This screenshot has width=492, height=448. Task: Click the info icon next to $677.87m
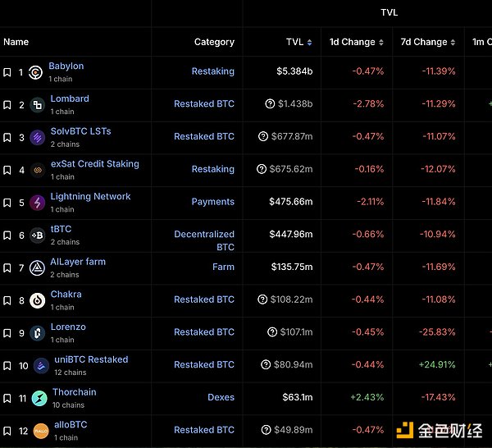pyautogui.click(x=263, y=137)
